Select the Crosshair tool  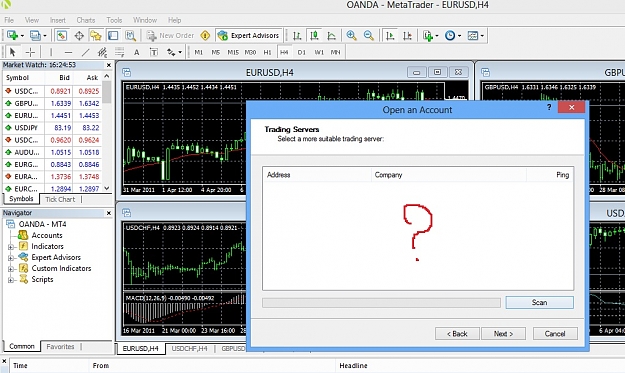[x=30, y=52]
